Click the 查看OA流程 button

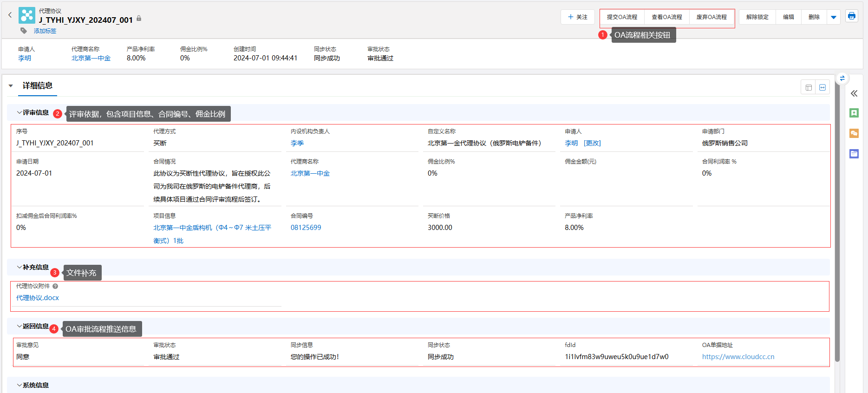(x=666, y=17)
